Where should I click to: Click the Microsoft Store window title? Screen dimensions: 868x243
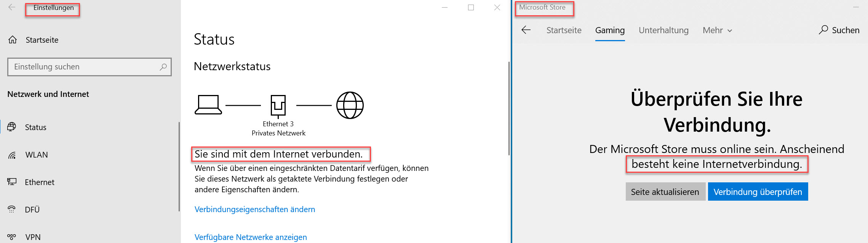click(x=542, y=7)
